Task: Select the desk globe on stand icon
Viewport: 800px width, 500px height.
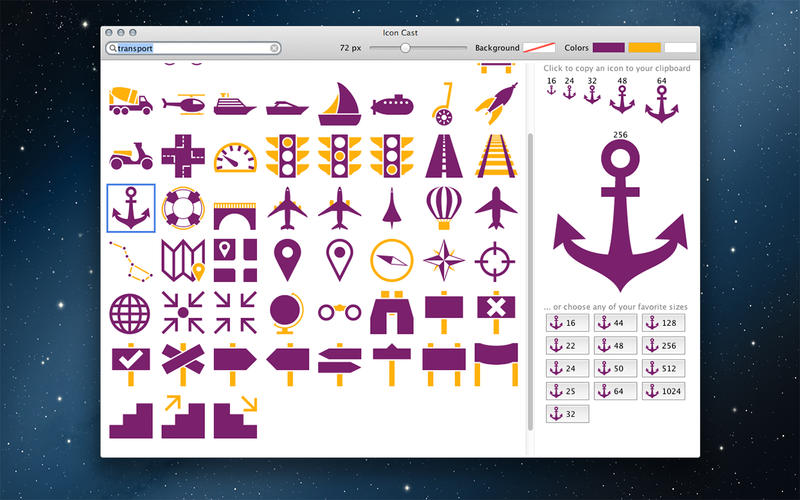Action: [287, 313]
